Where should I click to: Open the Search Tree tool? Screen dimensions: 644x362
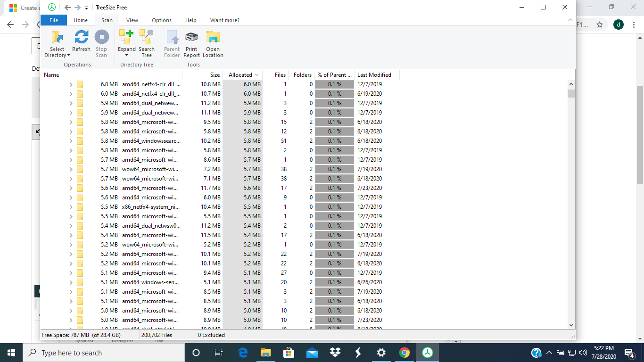point(147,44)
